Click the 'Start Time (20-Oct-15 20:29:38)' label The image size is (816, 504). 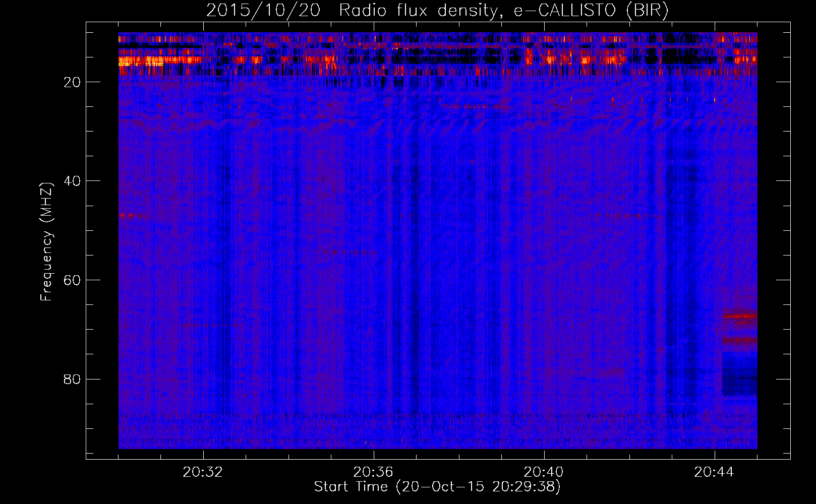click(x=437, y=487)
